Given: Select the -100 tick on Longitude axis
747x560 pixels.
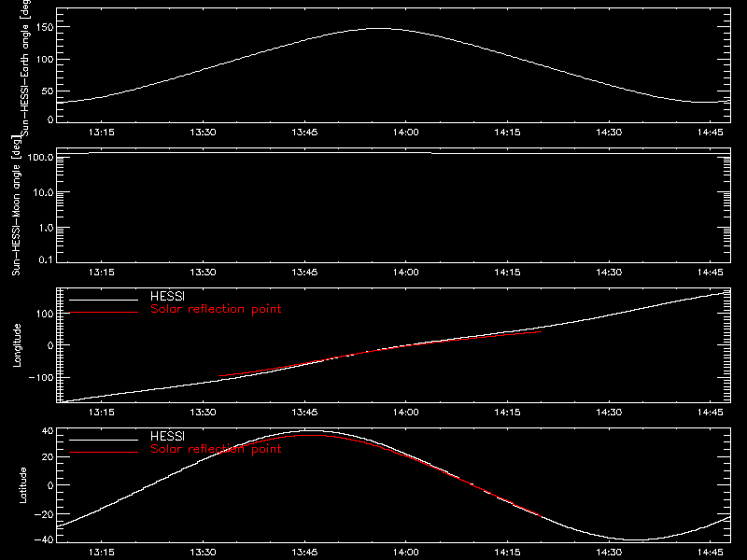Looking at the screenshot, I should coord(41,377).
